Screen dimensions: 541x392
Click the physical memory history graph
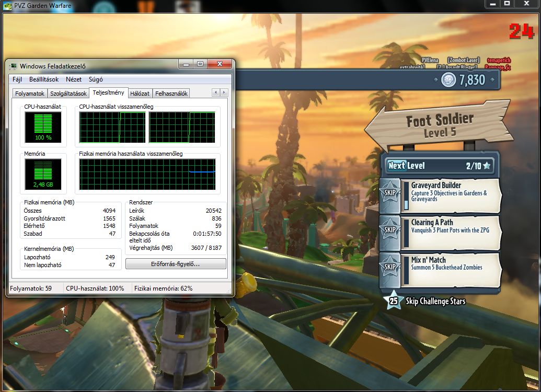tap(147, 174)
